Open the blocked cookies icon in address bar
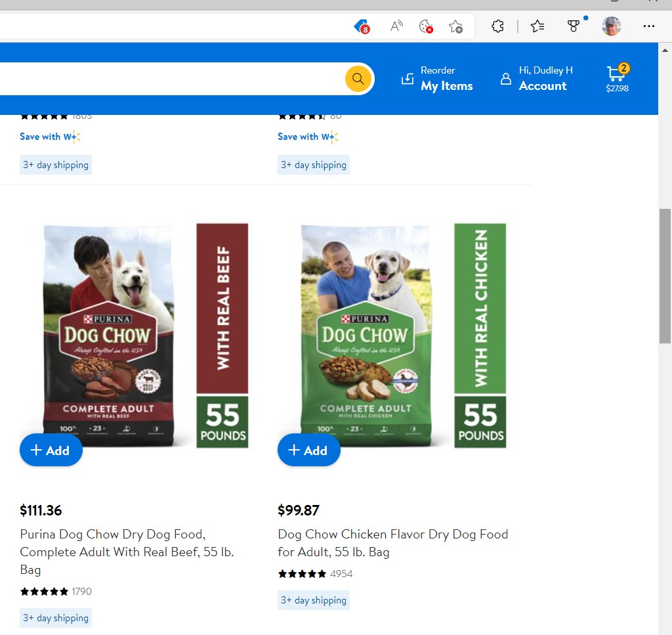This screenshot has height=635, width=672. (425, 26)
